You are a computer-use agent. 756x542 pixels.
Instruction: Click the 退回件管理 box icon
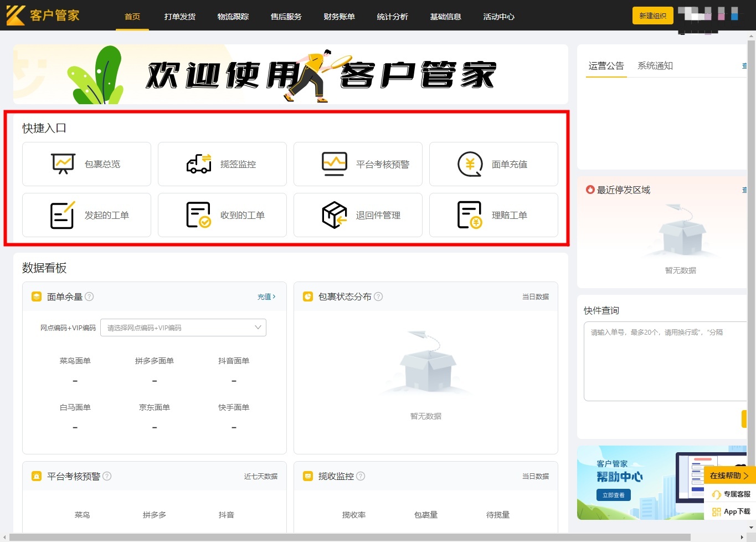335,215
